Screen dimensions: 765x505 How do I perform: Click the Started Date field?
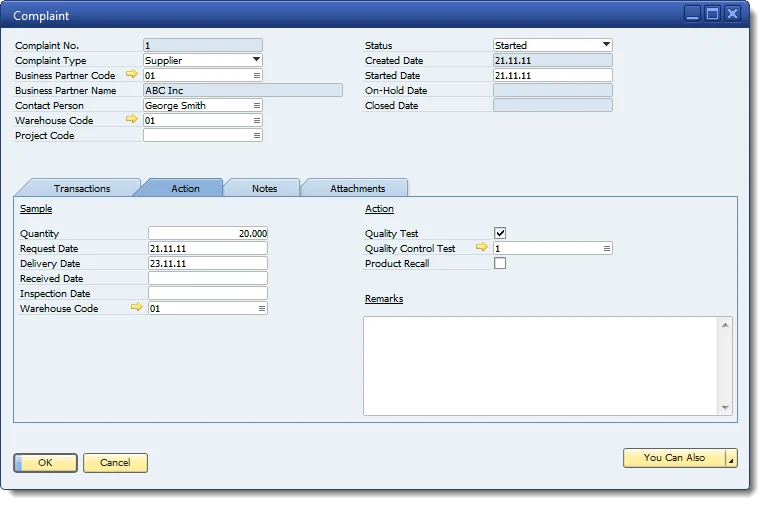[x=553, y=76]
